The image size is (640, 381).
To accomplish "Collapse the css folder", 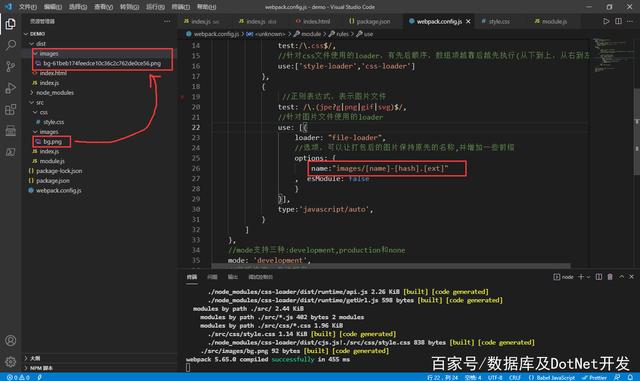I will pos(36,112).
